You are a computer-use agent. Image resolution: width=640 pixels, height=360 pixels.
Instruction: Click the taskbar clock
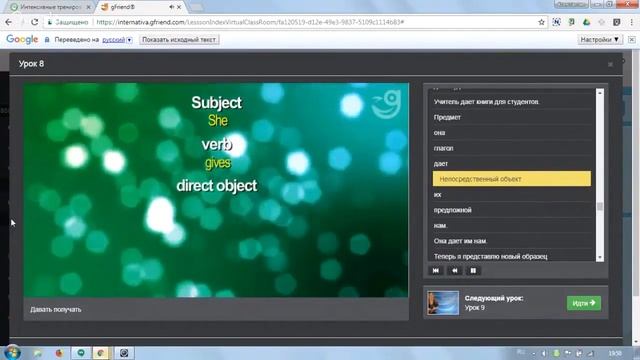tap(615, 353)
